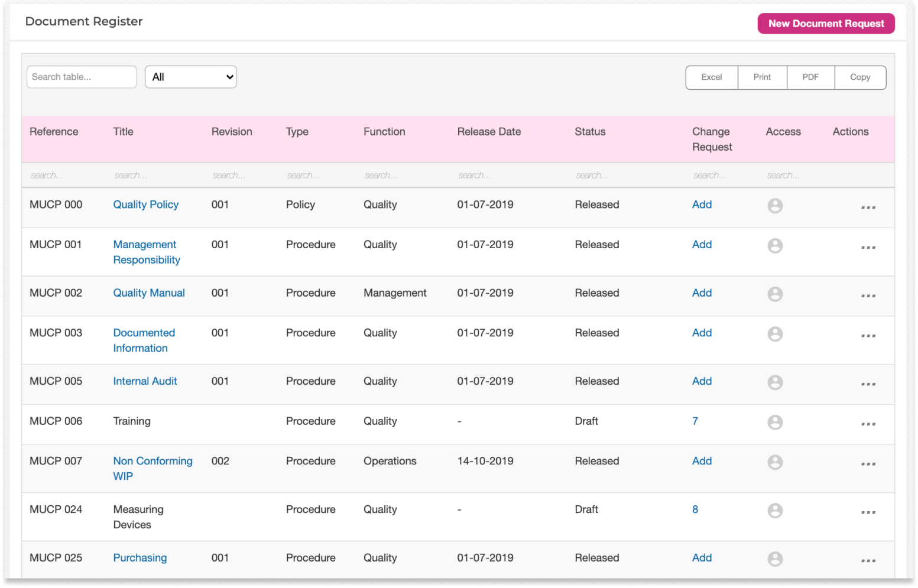Image resolution: width=918 pixels, height=588 pixels.
Task: Add change request for MUCP 025
Action: (x=702, y=558)
